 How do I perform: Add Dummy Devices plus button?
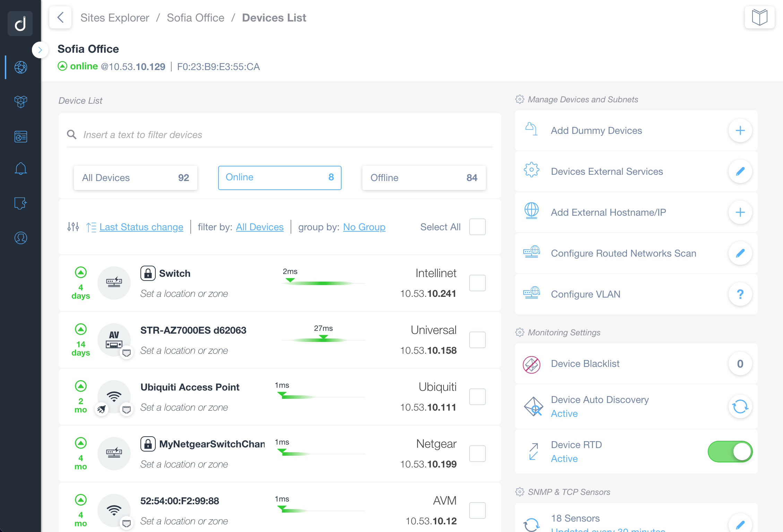[x=740, y=130]
